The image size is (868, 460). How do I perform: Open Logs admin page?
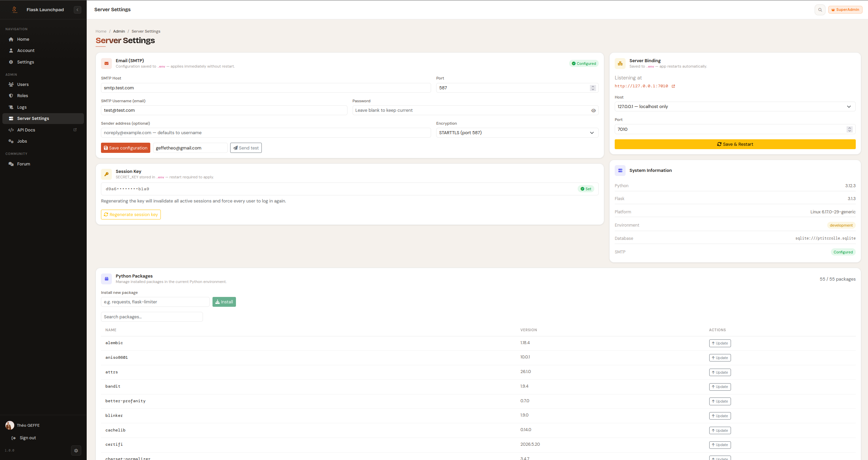pyautogui.click(x=43, y=107)
